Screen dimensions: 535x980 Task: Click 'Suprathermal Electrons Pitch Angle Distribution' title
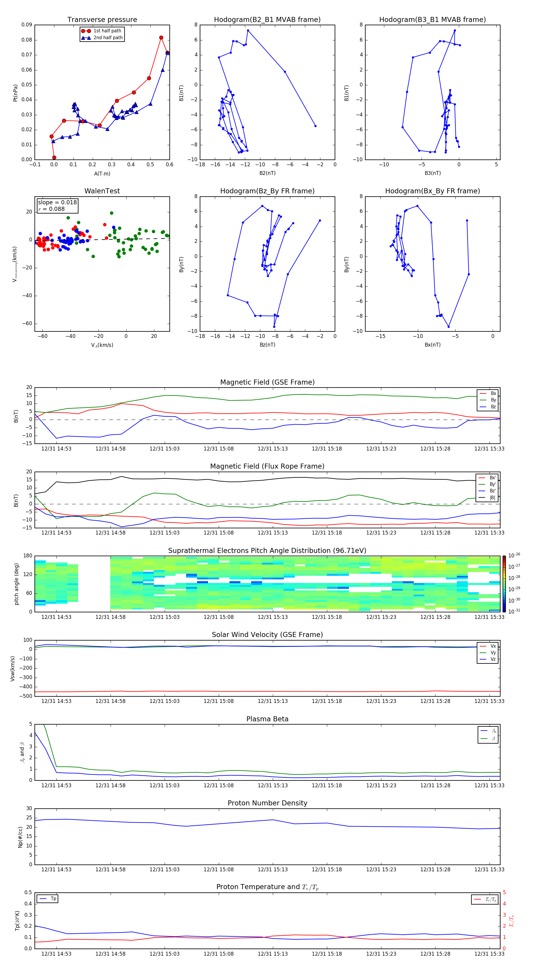coord(267,551)
